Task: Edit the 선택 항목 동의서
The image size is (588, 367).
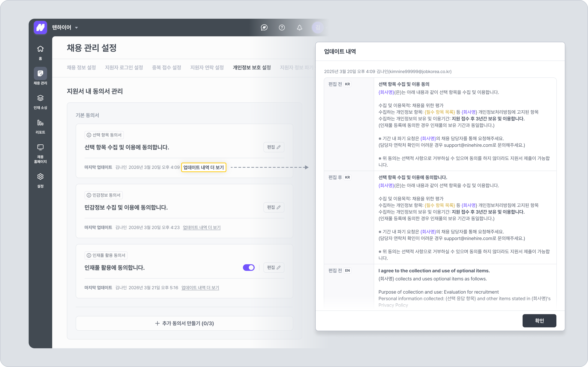Action: [x=274, y=147]
